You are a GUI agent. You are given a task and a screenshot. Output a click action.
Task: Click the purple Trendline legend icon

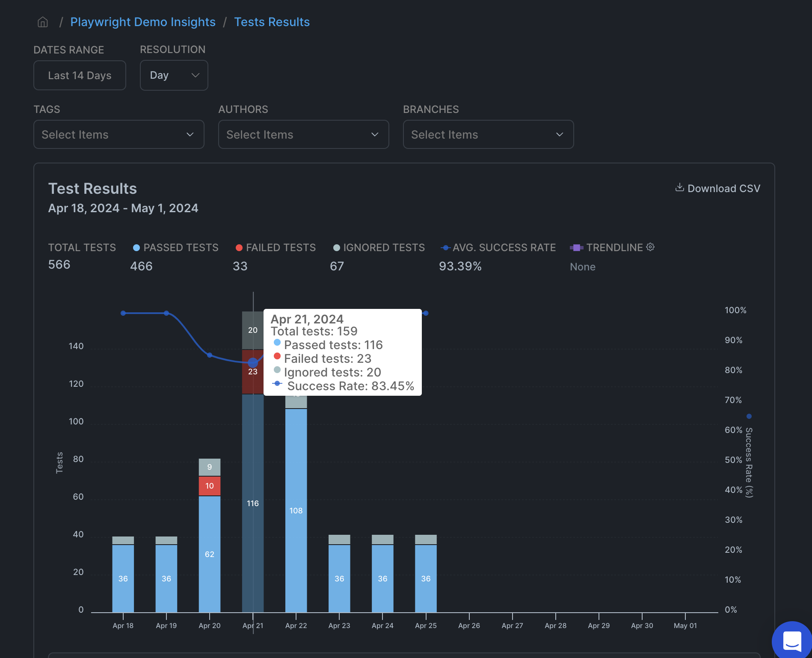coord(577,247)
